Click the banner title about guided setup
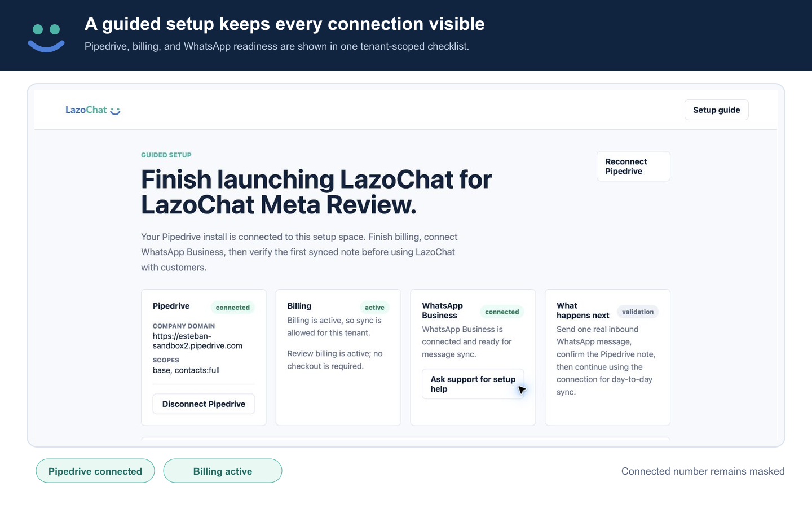 (x=285, y=24)
